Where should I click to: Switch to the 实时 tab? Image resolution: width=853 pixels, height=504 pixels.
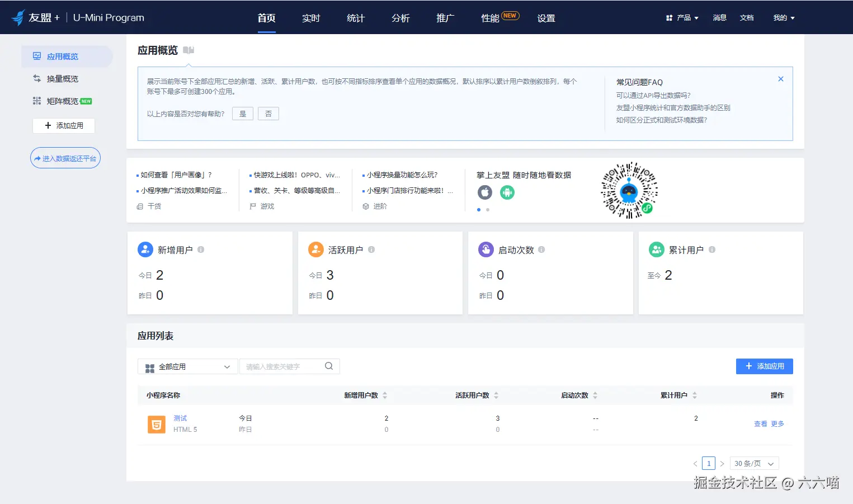[x=311, y=18]
